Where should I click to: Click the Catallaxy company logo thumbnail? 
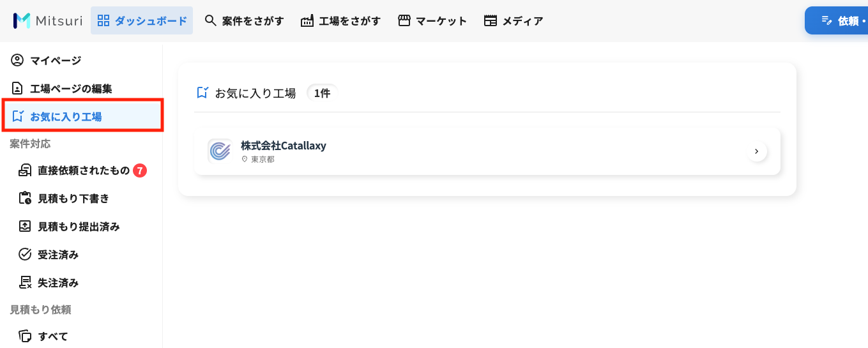[x=220, y=151]
